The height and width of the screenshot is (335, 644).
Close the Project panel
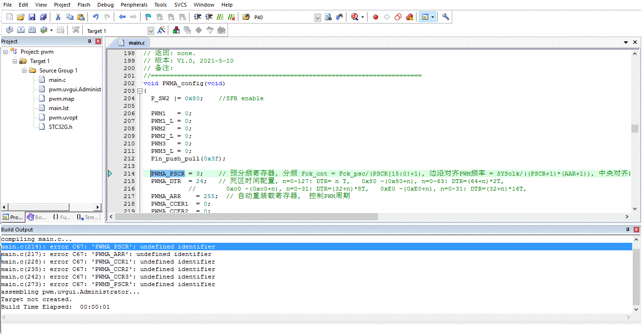pos(98,41)
